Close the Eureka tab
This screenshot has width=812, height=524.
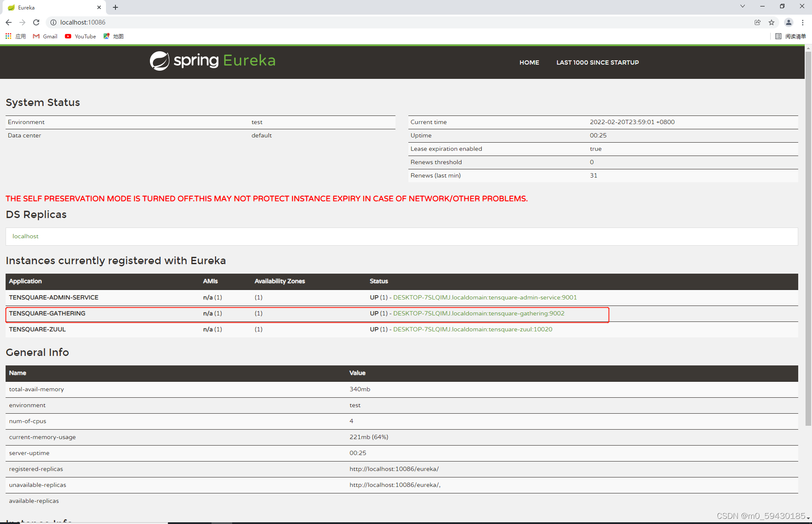[x=99, y=7]
